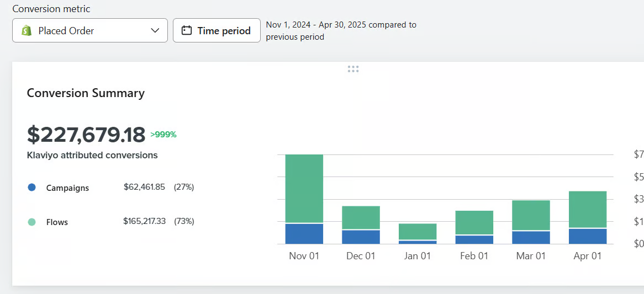
Task: Click the December green Flows bar segment
Action: coord(361,217)
